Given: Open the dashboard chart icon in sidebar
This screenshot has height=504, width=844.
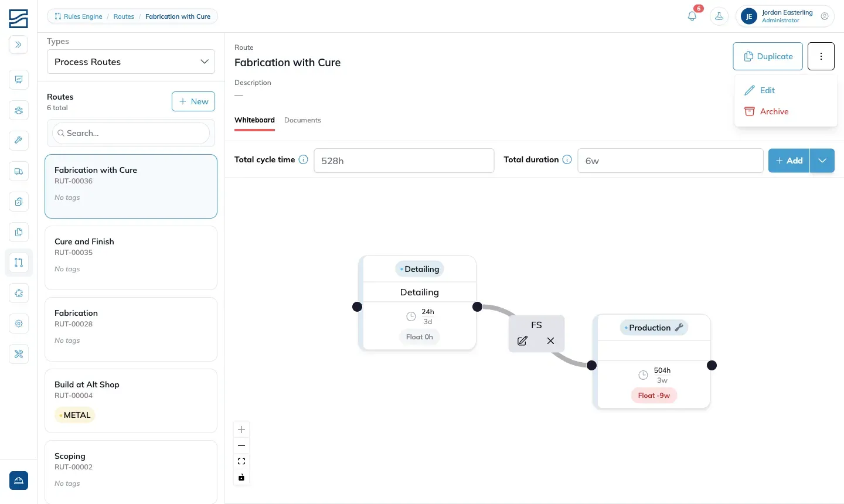Looking at the screenshot, I should [x=19, y=80].
